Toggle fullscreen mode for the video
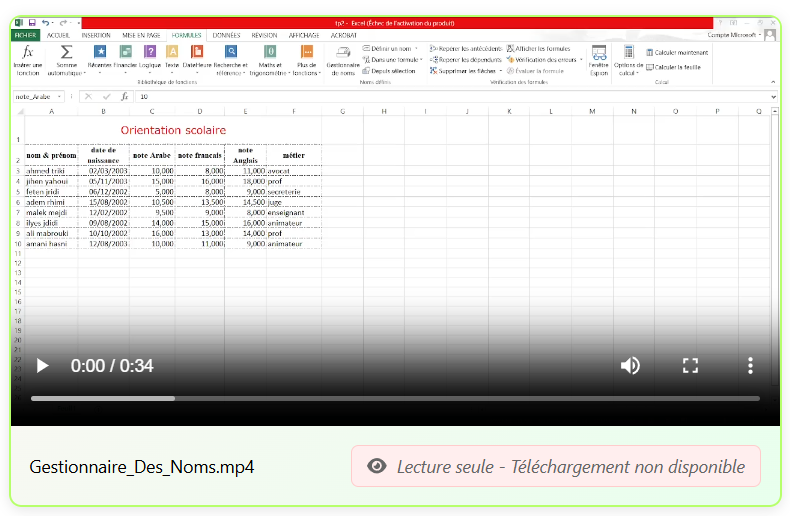The image size is (790, 516). 690,366
